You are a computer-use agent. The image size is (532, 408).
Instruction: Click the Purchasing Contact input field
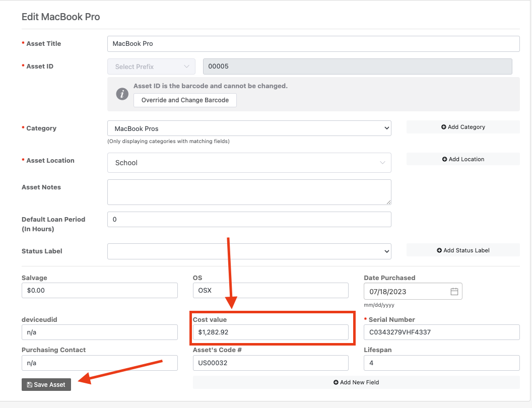100,363
